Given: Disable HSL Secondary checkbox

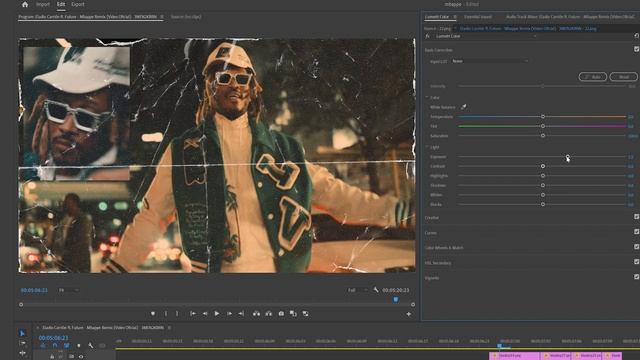Looking at the screenshot, I should pos(636,262).
